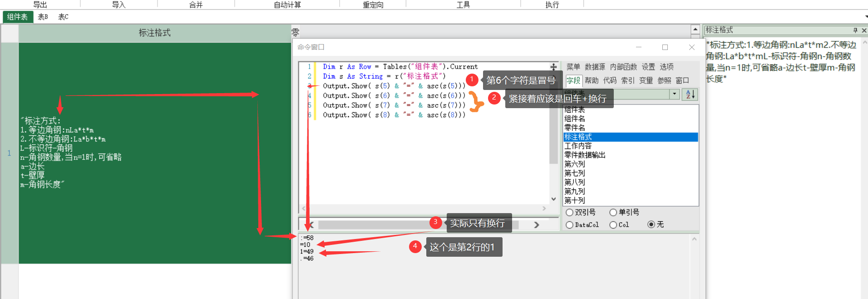Minimize the 命令窗口 window
Screen dimensions: 868x299
click(x=639, y=47)
